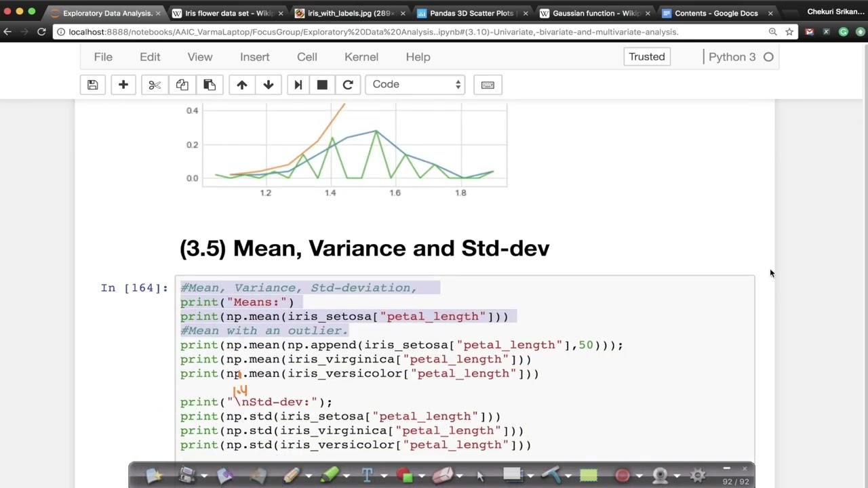The width and height of the screenshot is (868, 488).
Task: Go back using the browser back arrow
Action: click(7, 32)
